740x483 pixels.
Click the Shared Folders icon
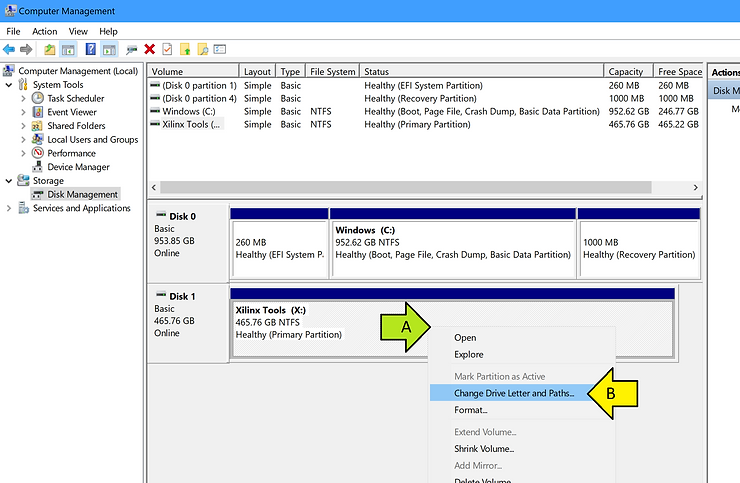click(x=37, y=126)
